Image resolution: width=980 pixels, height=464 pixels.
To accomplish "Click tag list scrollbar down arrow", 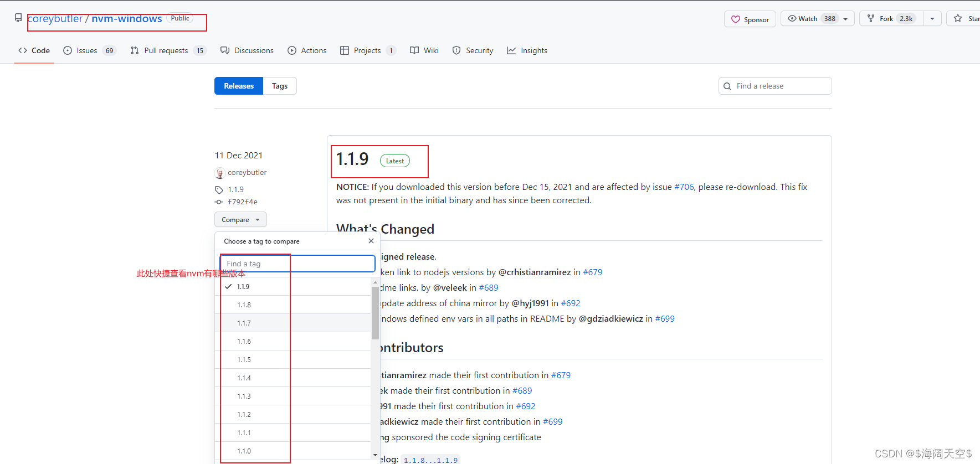I will [375, 455].
